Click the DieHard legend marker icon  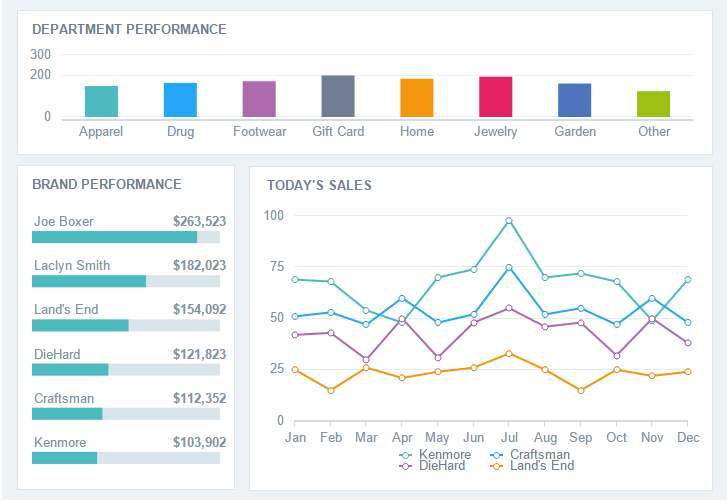(x=405, y=466)
